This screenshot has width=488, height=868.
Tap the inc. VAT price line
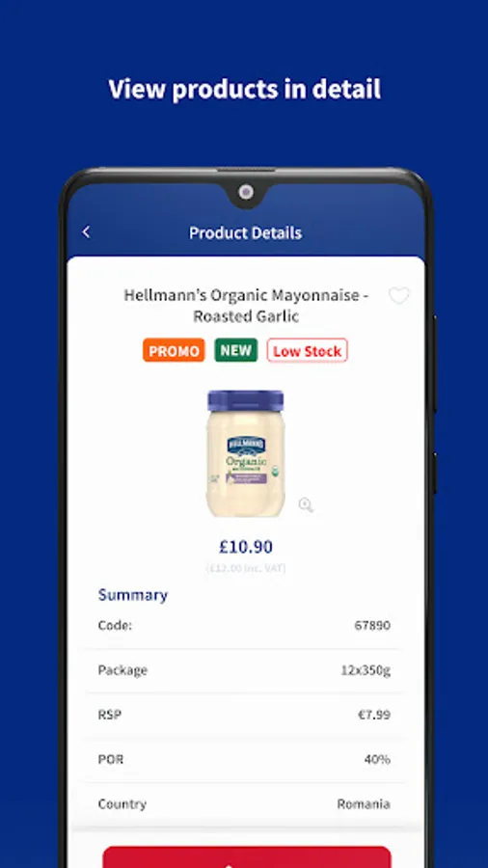pyautogui.click(x=246, y=568)
